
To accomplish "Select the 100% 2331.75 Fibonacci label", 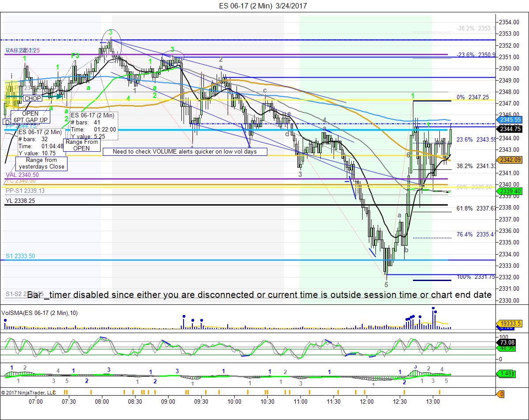I will click(x=476, y=277).
